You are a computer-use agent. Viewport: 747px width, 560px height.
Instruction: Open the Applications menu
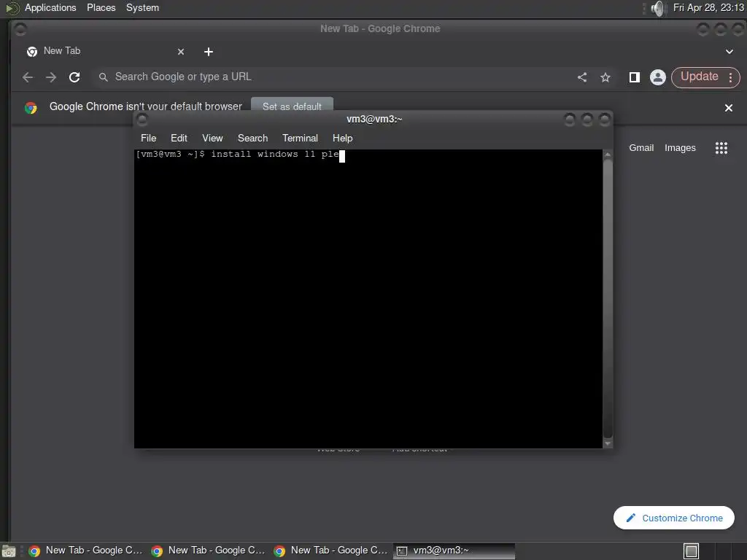[50, 7]
